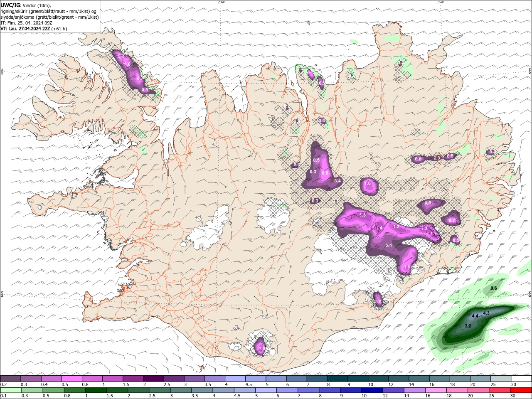Click the '15W' longitude label
The image size is (532, 399).
(440, 2)
